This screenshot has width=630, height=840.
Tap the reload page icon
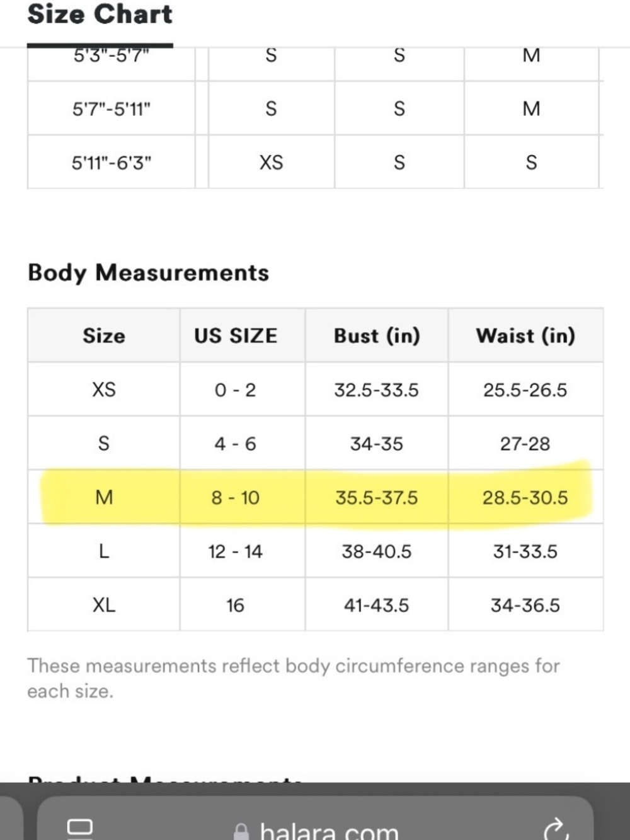click(x=556, y=829)
